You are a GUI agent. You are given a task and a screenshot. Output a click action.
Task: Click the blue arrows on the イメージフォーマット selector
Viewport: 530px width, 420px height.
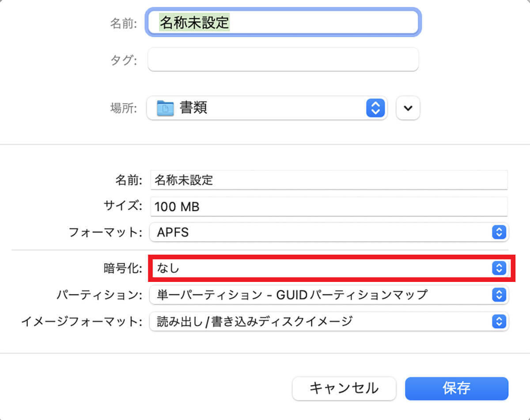(x=499, y=322)
